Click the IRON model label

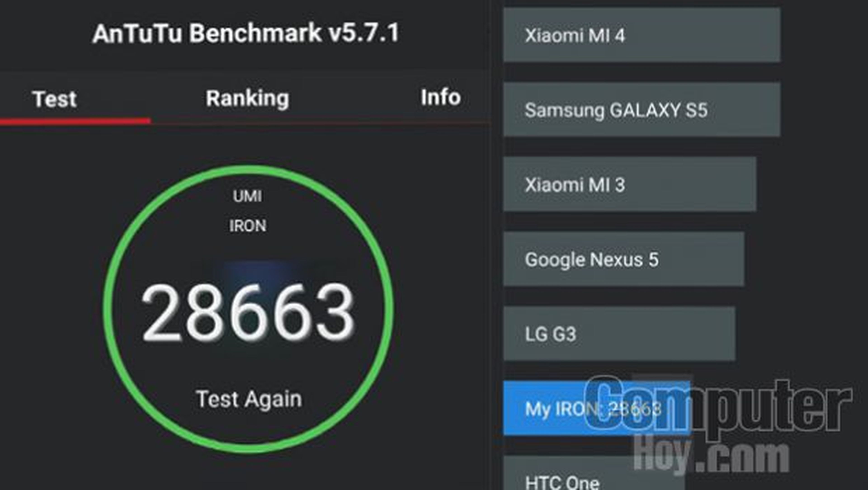(x=248, y=226)
